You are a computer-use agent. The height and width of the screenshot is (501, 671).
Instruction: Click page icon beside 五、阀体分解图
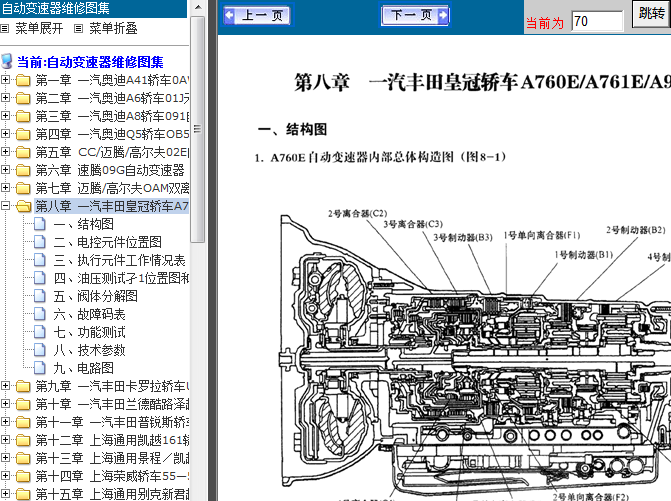40,296
